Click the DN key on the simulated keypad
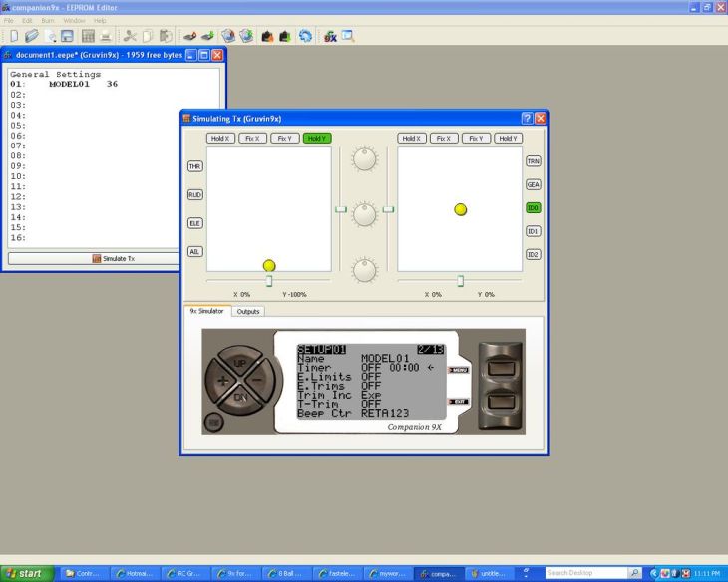Screen dimensions: 728x582 (x=240, y=398)
